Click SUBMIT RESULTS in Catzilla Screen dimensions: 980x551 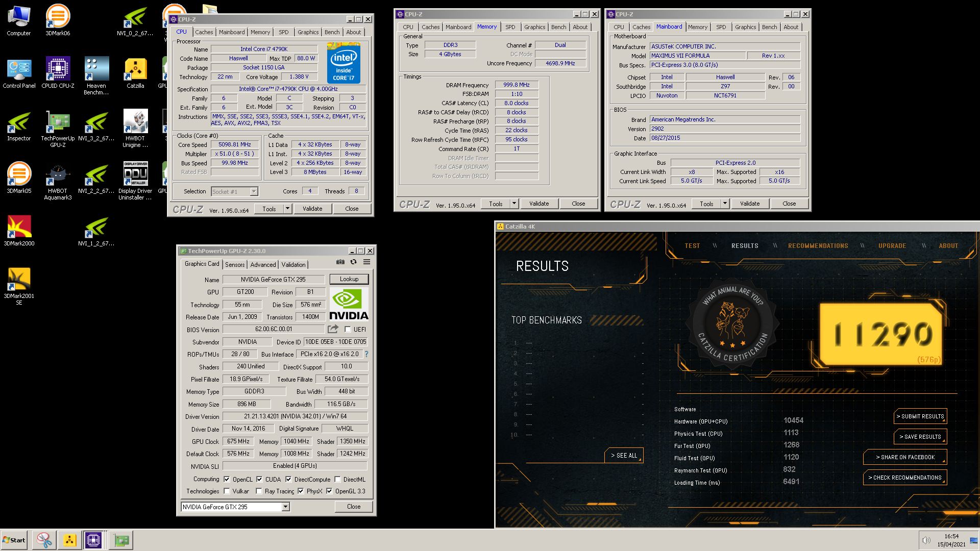pyautogui.click(x=920, y=416)
